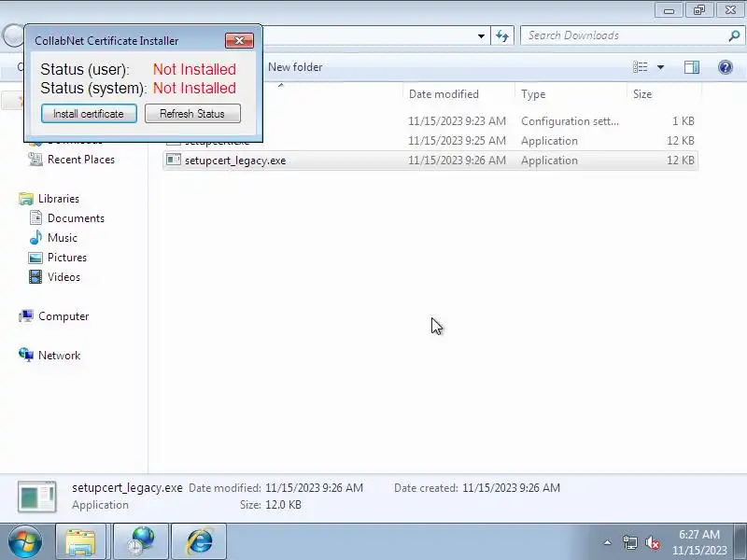Show hidden tray icons arrow
Image resolution: width=747 pixels, height=560 pixels.
point(608,542)
